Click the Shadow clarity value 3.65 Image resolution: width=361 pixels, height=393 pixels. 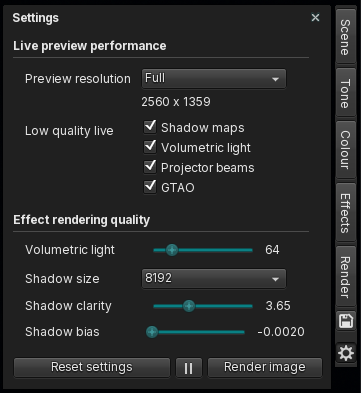pos(278,306)
